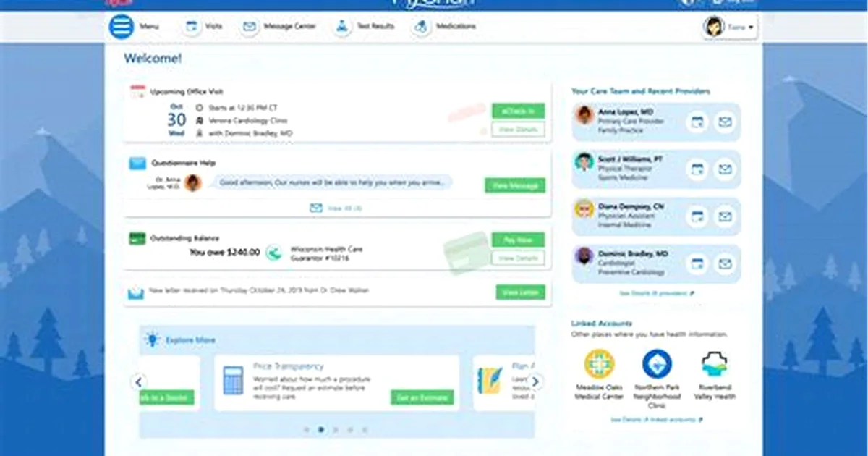Click the Explore More lightbulb icon

click(152, 339)
